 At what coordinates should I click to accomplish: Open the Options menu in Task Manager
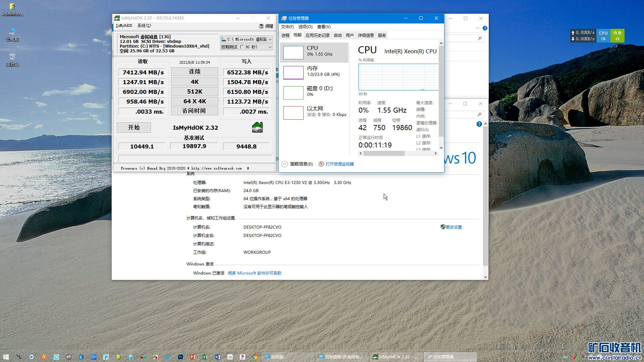pyautogui.click(x=305, y=27)
